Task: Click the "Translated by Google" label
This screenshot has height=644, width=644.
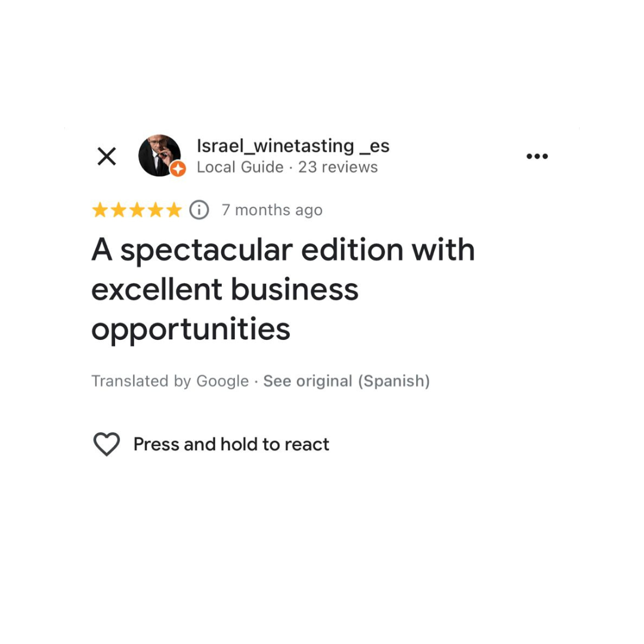Action: [x=170, y=381]
